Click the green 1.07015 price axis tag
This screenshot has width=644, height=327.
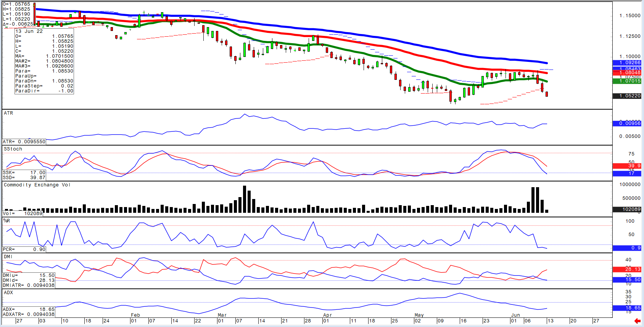[627, 81]
